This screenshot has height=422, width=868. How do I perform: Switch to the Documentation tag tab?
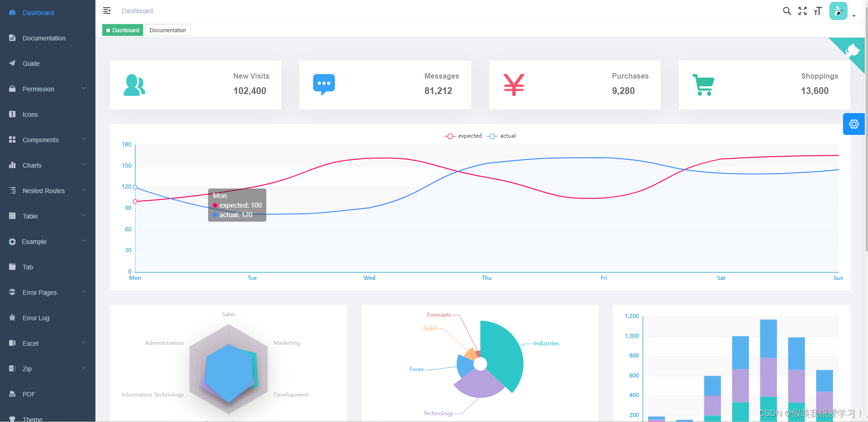[x=168, y=30]
